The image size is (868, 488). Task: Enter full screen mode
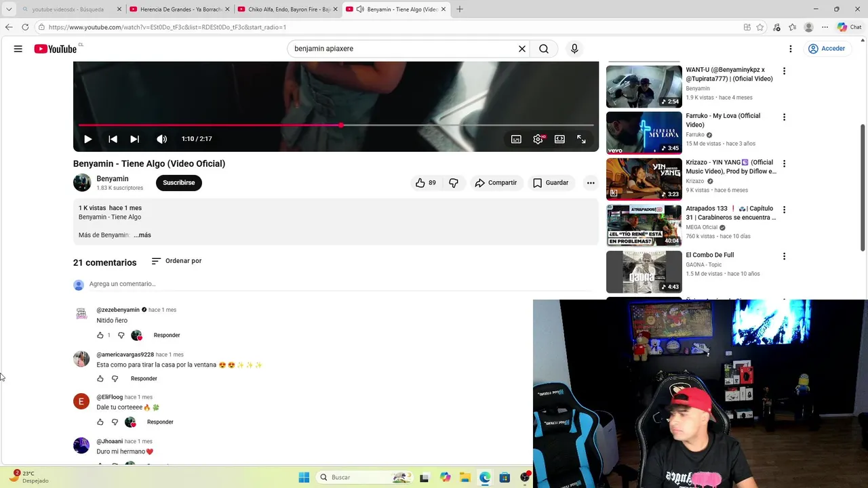[x=581, y=139]
